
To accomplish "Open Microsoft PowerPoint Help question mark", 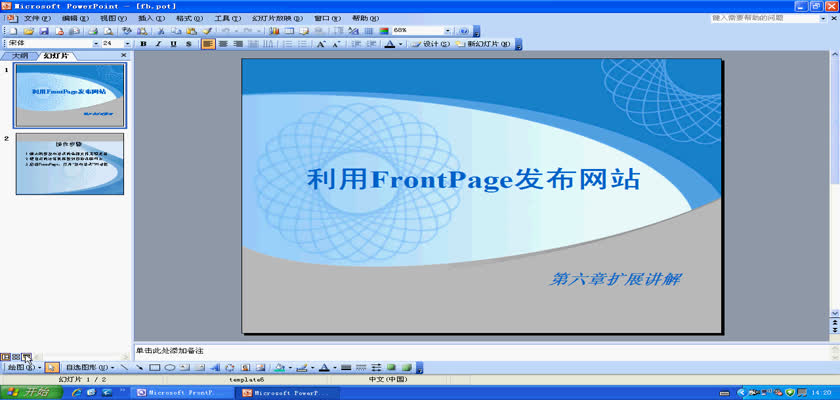I will click(464, 31).
